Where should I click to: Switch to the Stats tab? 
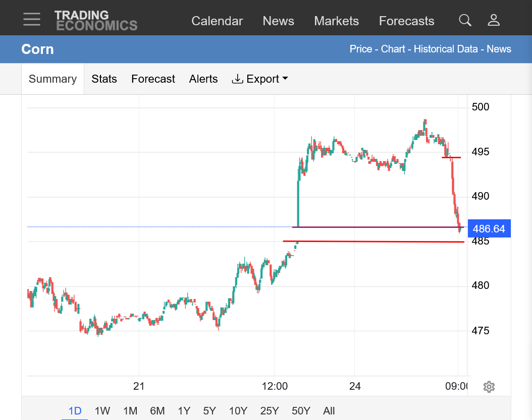click(x=104, y=79)
